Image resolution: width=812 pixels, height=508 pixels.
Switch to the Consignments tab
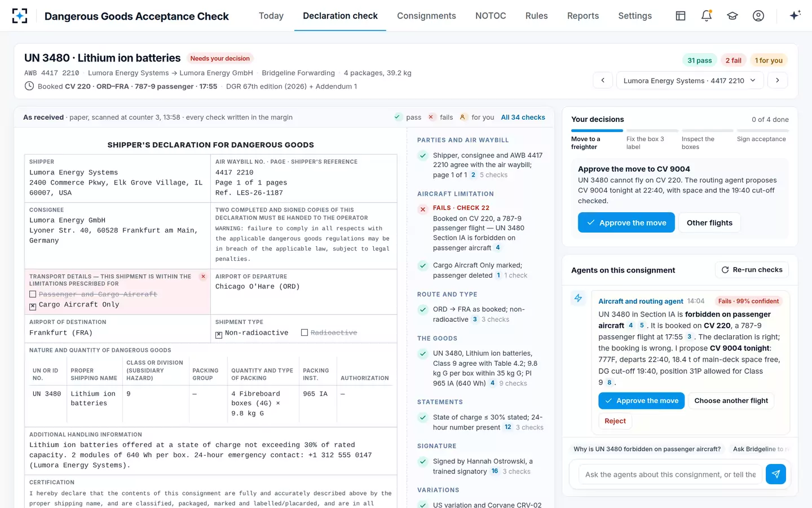[426, 16]
